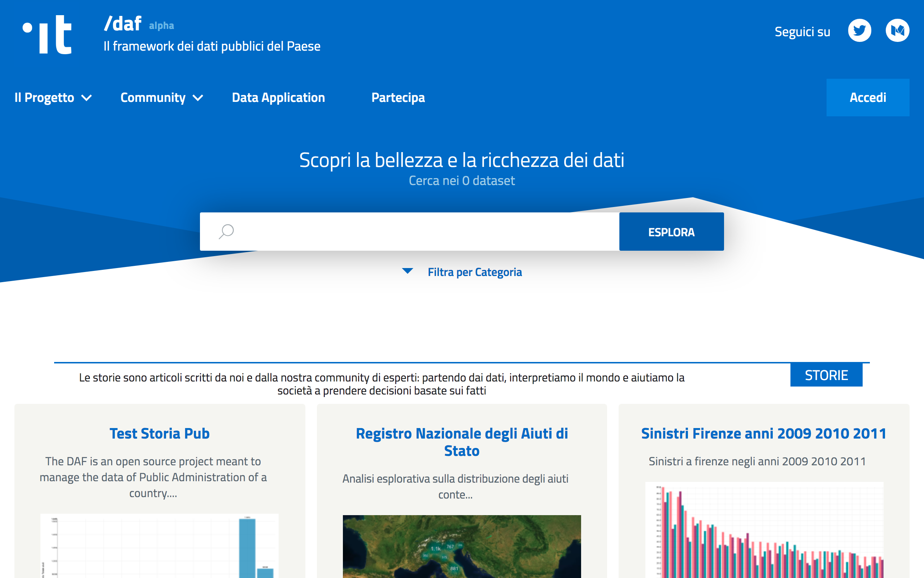Open the Twitter profile icon
924x578 pixels.
pos(859,30)
